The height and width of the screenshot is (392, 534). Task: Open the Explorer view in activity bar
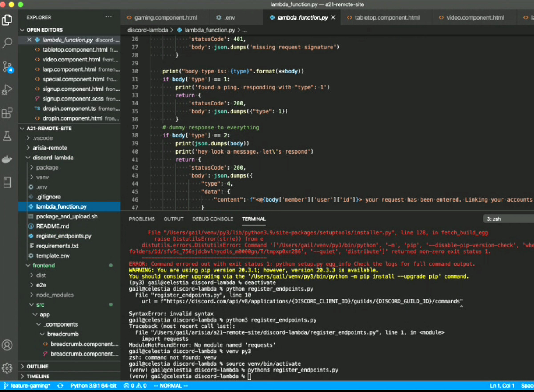(x=7, y=20)
